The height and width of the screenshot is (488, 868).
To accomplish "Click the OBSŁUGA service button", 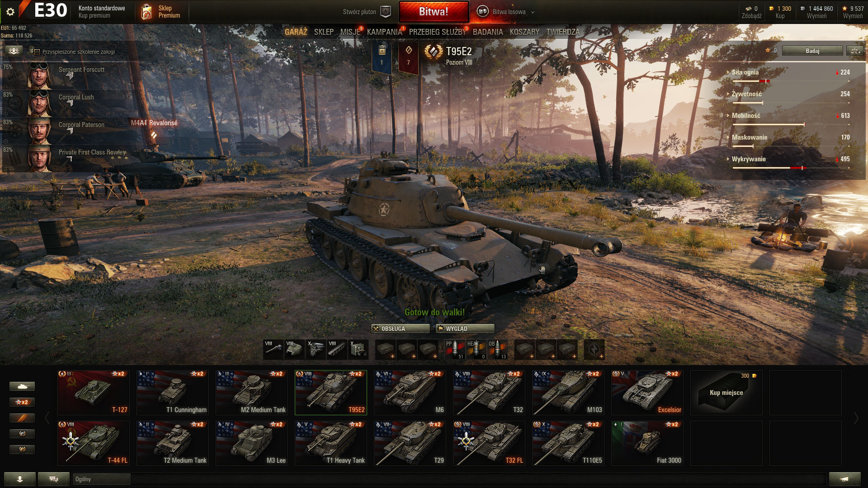I will click(x=400, y=328).
